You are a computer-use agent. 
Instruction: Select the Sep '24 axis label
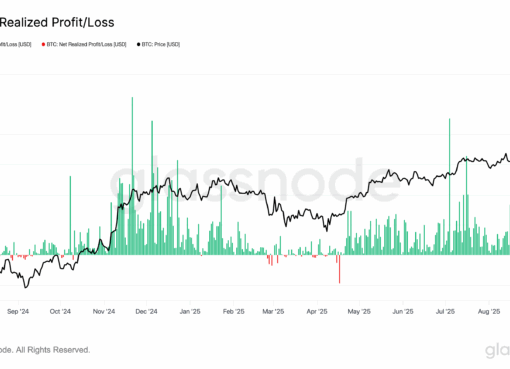click(18, 311)
